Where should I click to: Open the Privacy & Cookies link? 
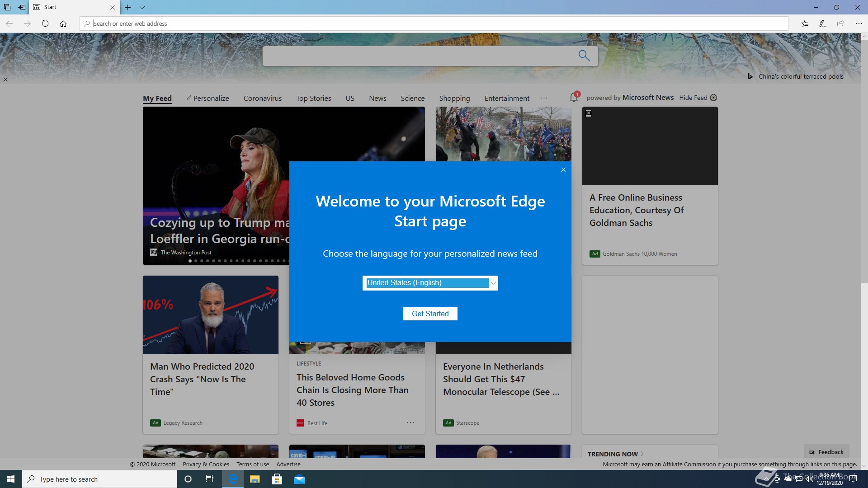206,464
